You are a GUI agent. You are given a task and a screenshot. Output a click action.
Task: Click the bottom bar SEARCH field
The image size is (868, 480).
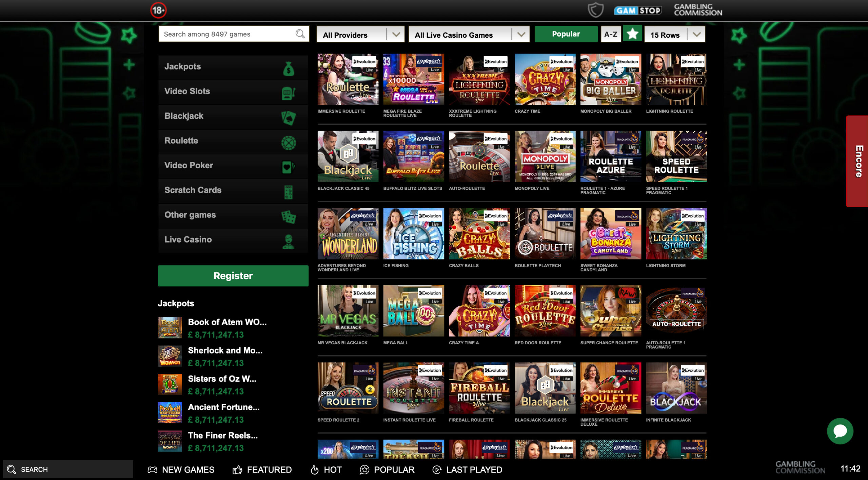click(68, 469)
